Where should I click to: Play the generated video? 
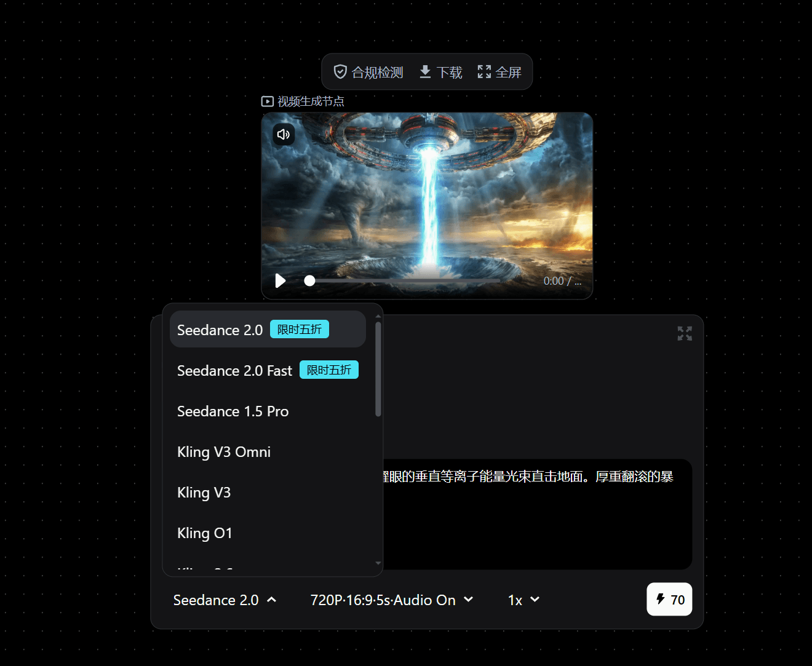point(281,281)
